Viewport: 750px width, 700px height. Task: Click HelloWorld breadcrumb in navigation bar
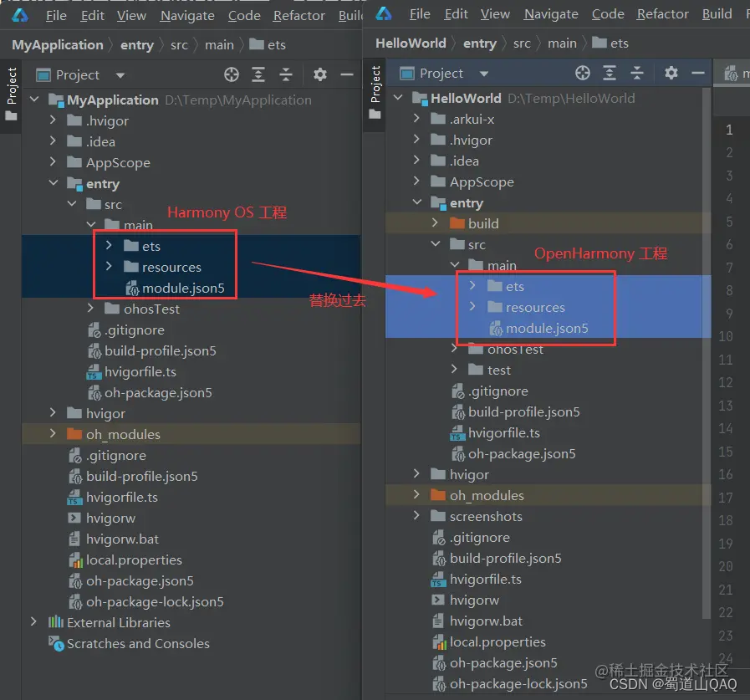pyautogui.click(x=411, y=43)
